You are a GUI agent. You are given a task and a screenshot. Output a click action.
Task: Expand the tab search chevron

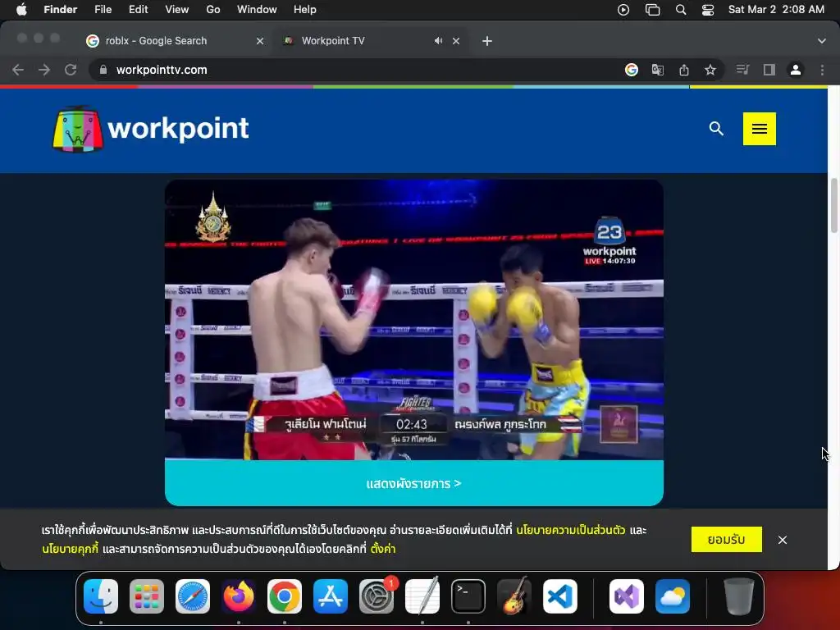(x=822, y=41)
